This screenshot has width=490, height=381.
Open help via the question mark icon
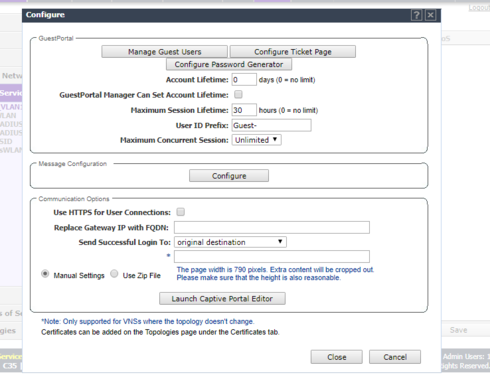416,15
